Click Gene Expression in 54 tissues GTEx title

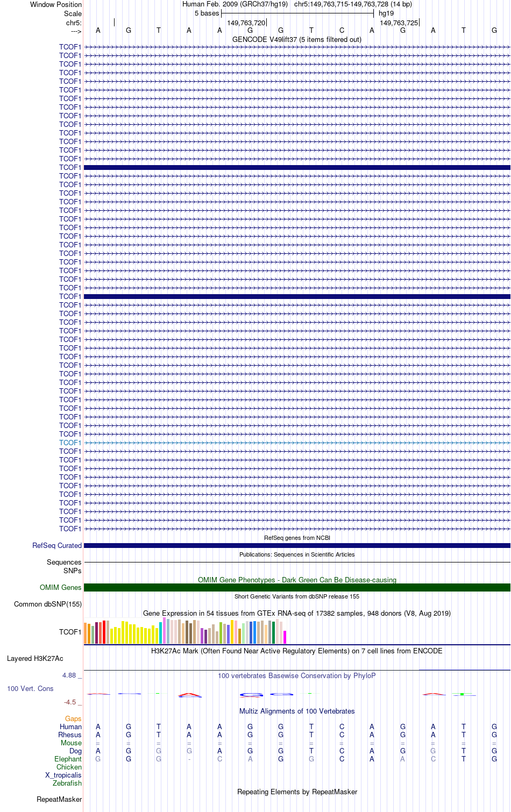(297, 613)
